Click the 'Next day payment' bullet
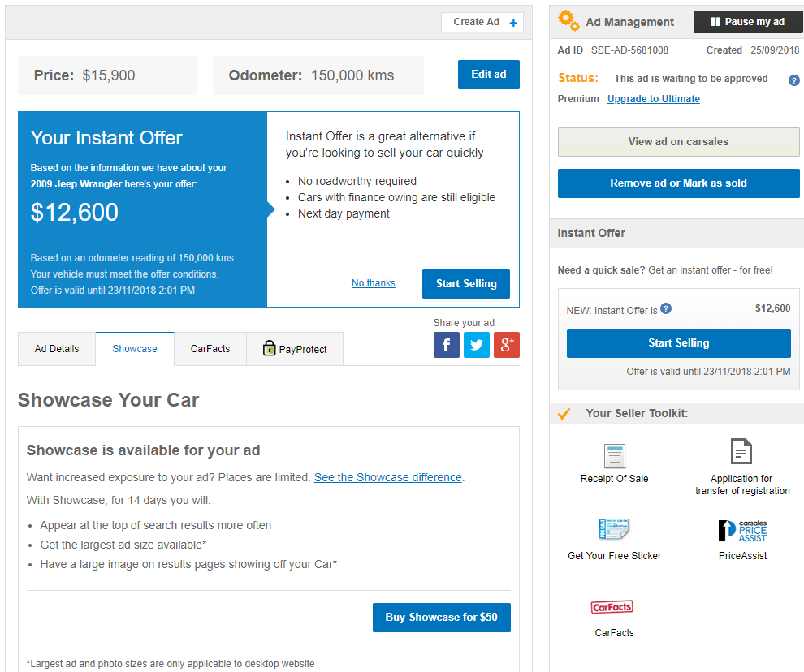 click(x=344, y=213)
